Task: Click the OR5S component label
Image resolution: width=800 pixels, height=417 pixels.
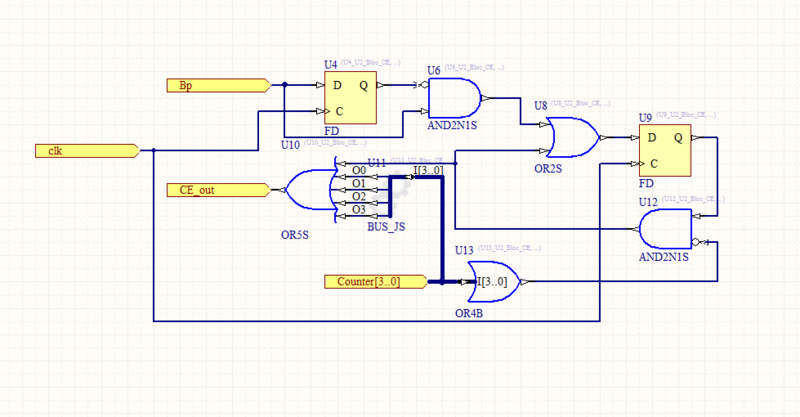Action: coord(297,236)
